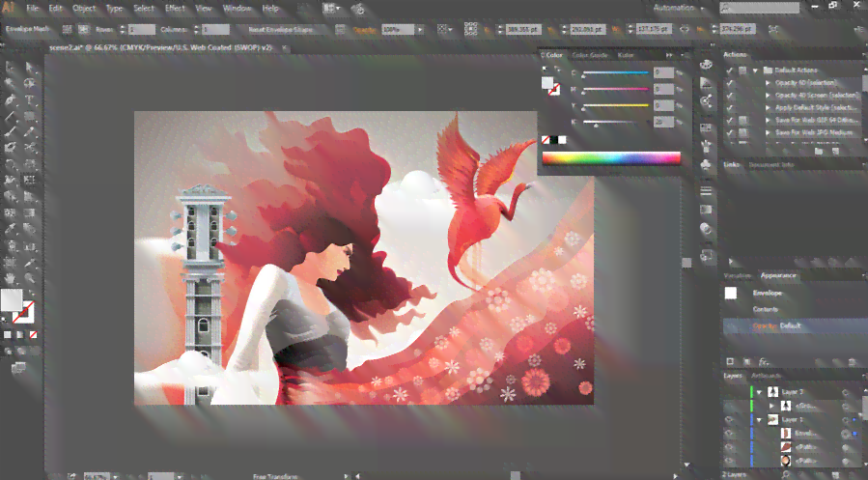The width and height of the screenshot is (868, 480).
Task: Click the orange Opacity link in control bar
Action: (x=365, y=30)
